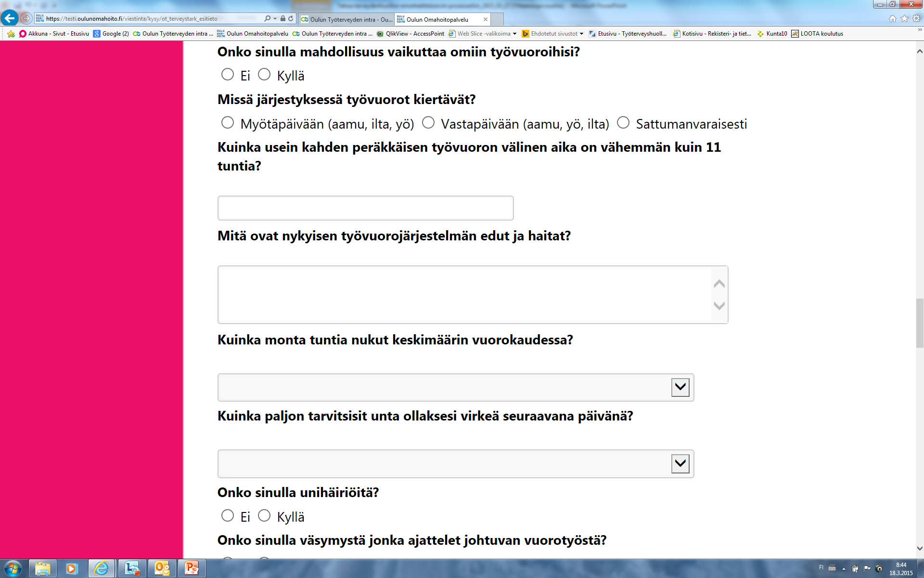Focus the under 11 hours between shifts field

[366, 208]
